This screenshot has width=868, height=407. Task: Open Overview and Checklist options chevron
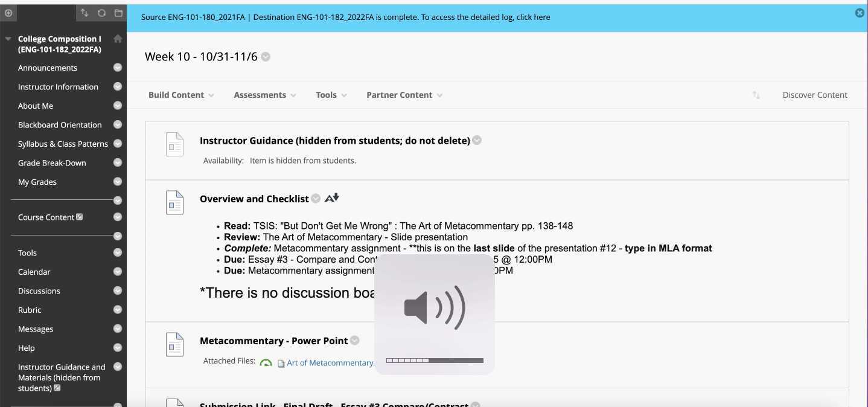(x=316, y=199)
